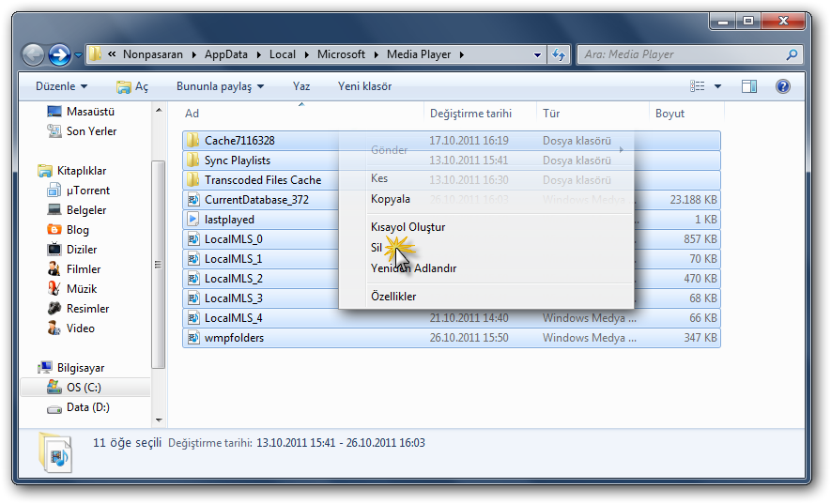Open the Video library

(x=70, y=328)
